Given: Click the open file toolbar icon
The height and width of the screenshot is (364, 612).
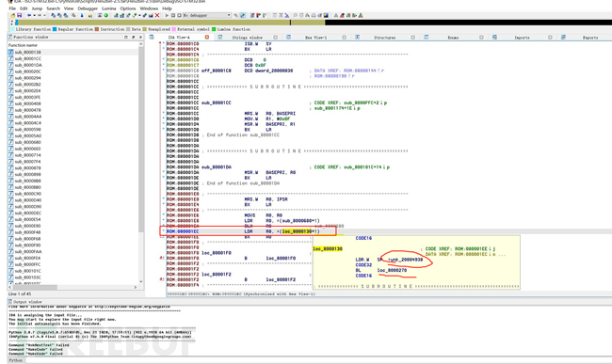Looking at the screenshot, I should 13,16.
